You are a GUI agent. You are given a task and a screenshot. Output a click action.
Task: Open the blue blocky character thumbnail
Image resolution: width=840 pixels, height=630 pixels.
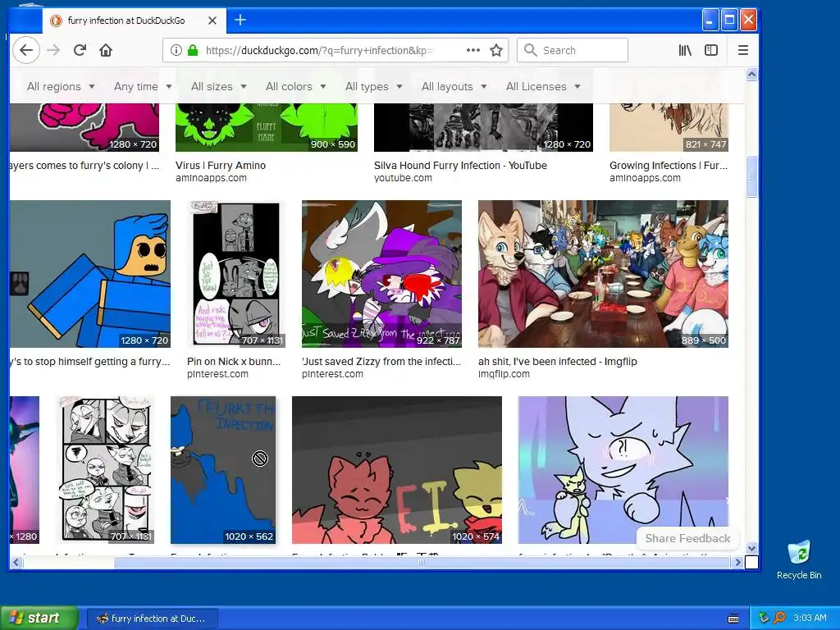[x=90, y=274]
